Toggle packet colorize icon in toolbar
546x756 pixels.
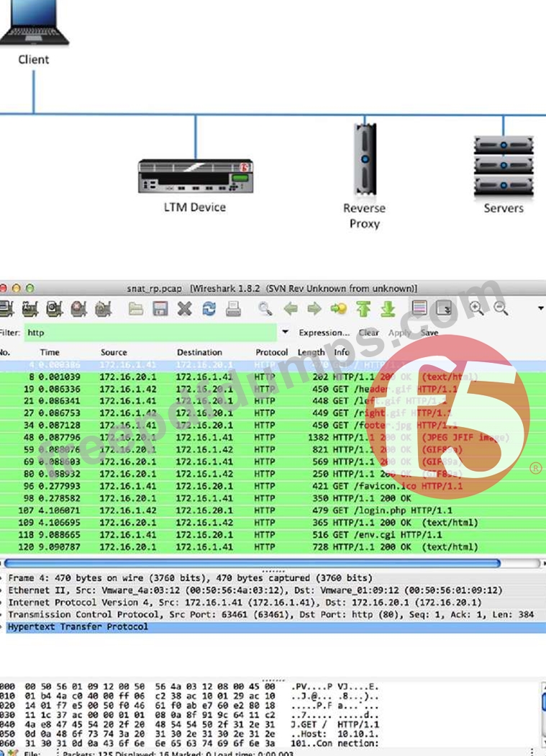click(x=419, y=309)
